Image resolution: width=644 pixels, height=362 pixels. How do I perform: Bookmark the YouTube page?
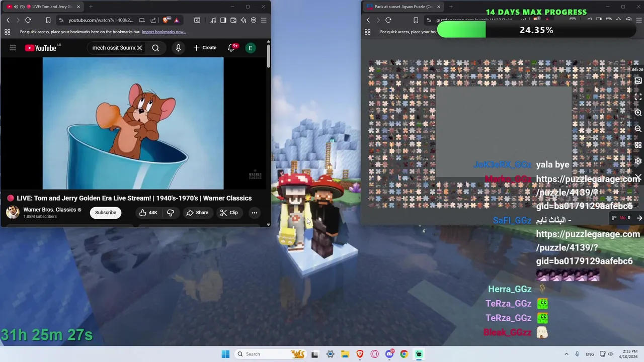click(x=48, y=20)
